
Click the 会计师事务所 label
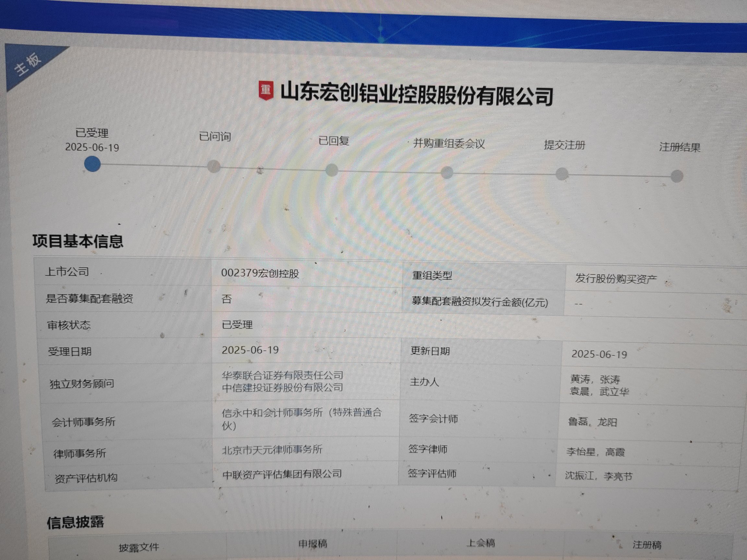[83, 422]
